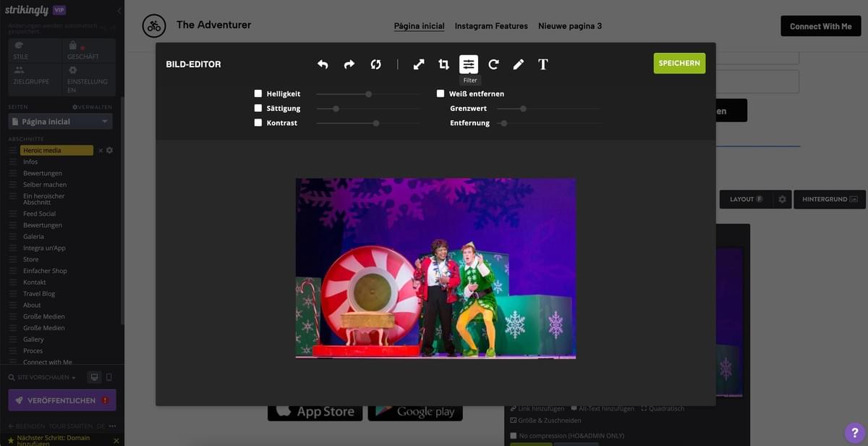868x446 pixels.
Task: Open the Hintergrund background button
Action: [829, 199]
